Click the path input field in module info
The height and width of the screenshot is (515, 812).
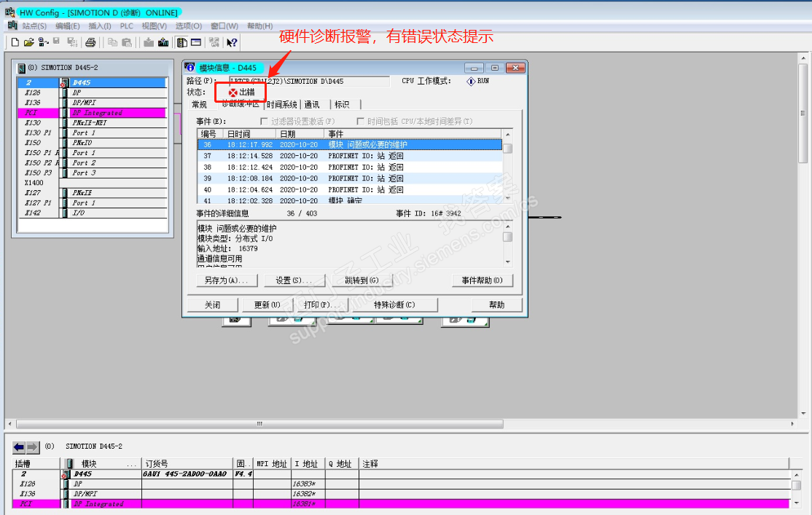click(x=309, y=82)
